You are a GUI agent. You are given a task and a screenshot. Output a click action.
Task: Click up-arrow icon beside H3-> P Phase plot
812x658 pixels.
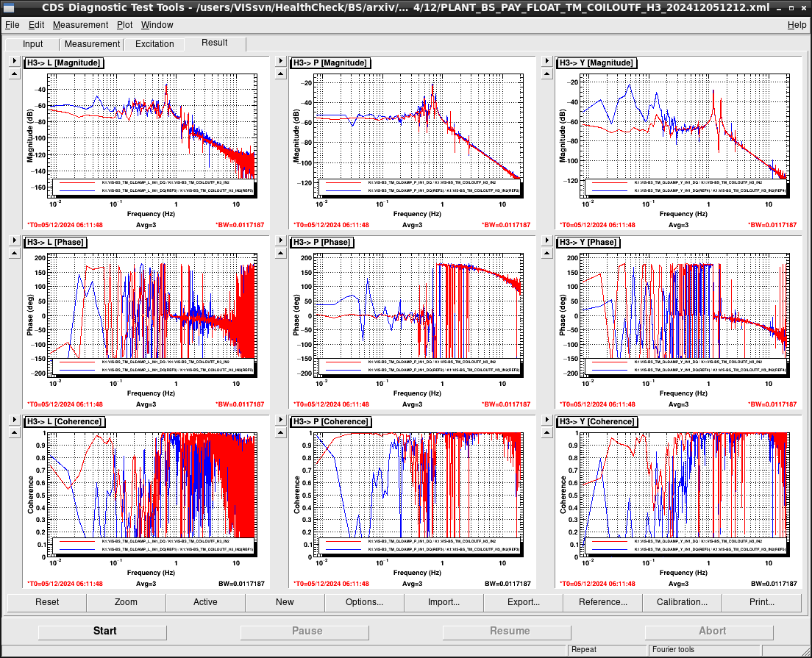coord(281,254)
